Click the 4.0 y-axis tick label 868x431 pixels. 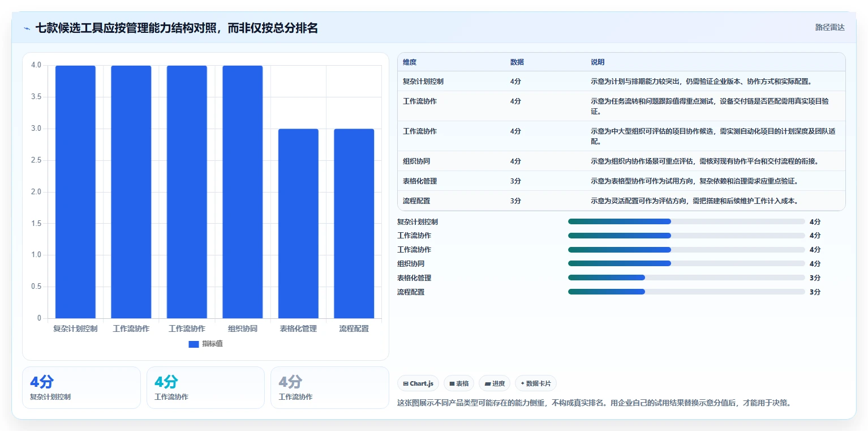pyautogui.click(x=36, y=65)
